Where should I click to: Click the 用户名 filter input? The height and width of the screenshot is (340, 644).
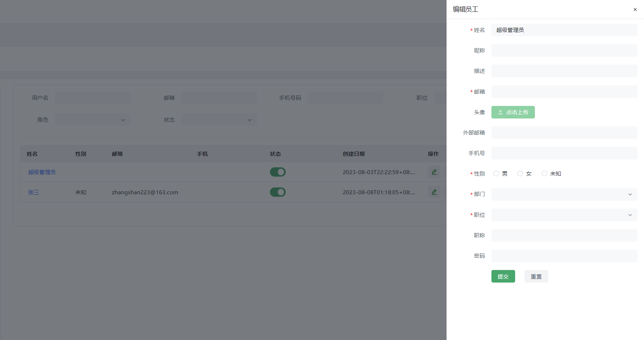93,98
